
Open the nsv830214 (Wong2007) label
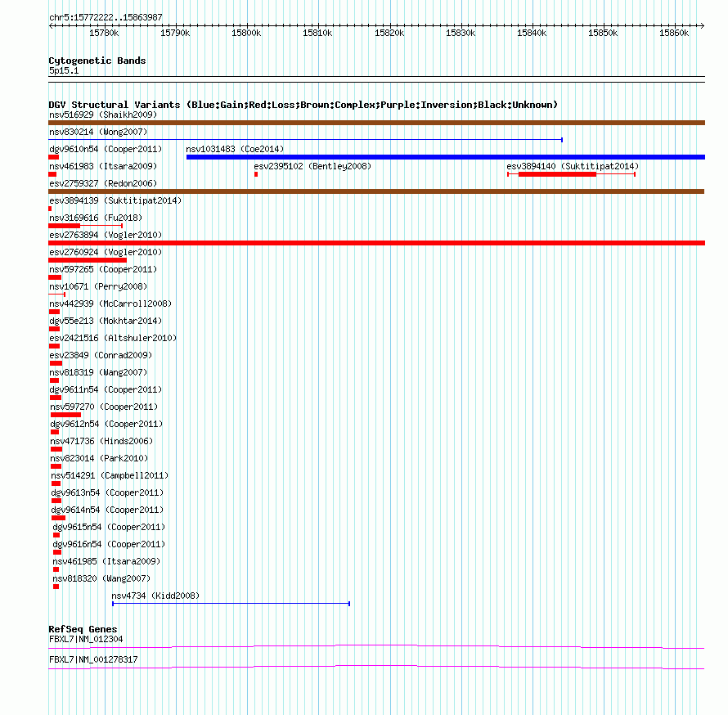pyautogui.click(x=98, y=132)
